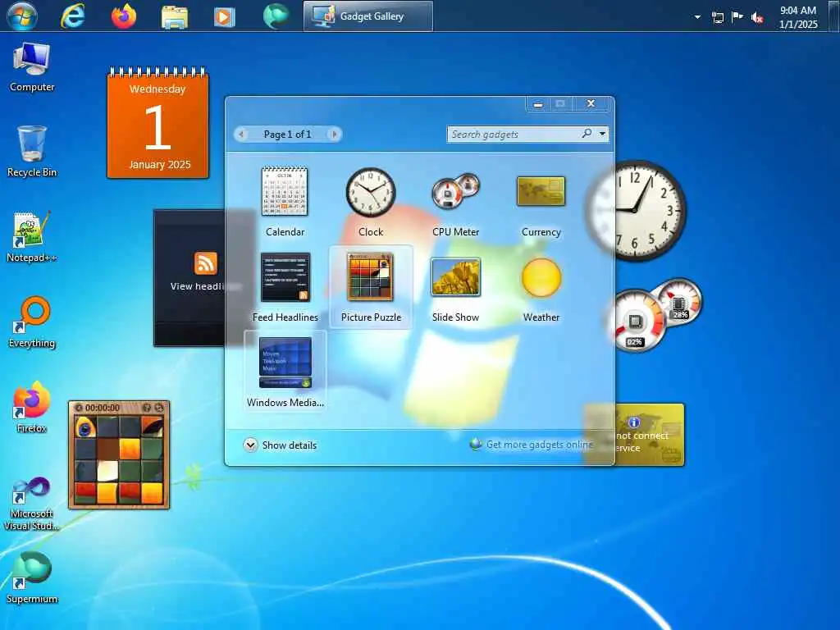Select the Supermium desktop shortcut

pos(32,578)
